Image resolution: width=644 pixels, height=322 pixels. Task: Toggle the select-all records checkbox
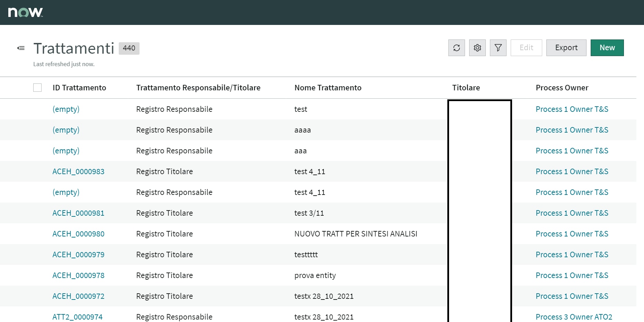37,88
